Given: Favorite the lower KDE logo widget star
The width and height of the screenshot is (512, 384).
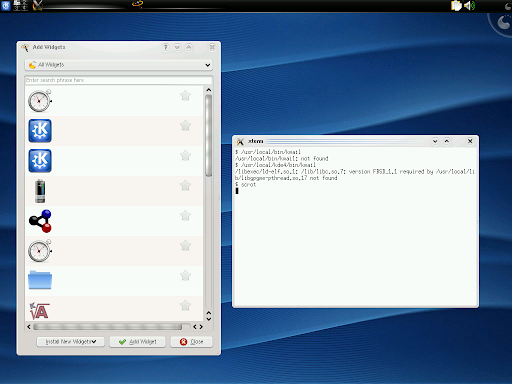Looking at the screenshot, I should click(x=185, y=156).
